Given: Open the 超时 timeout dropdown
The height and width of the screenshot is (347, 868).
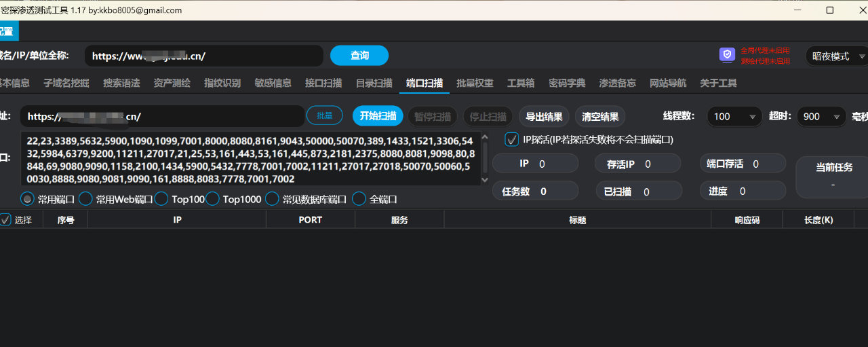Looking at the screenshot, I should [x=821, y=116].
